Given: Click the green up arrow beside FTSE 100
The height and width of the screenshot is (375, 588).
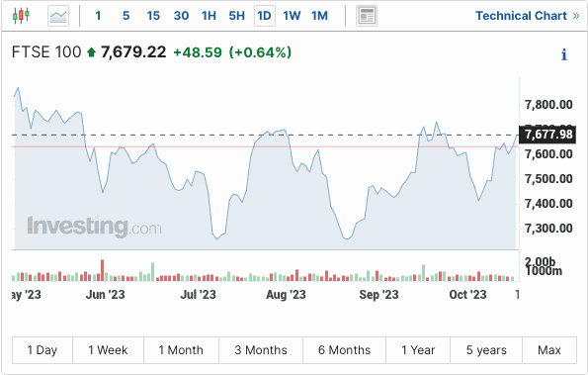Looking at the screenshot, I should coord(92,52).
